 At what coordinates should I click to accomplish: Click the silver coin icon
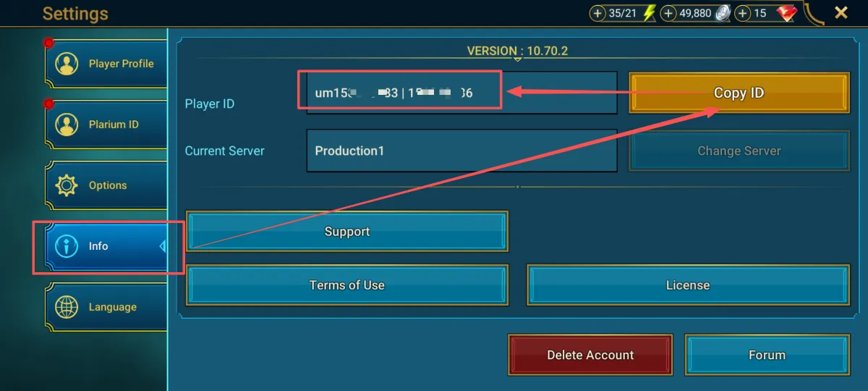coord(723,13)
